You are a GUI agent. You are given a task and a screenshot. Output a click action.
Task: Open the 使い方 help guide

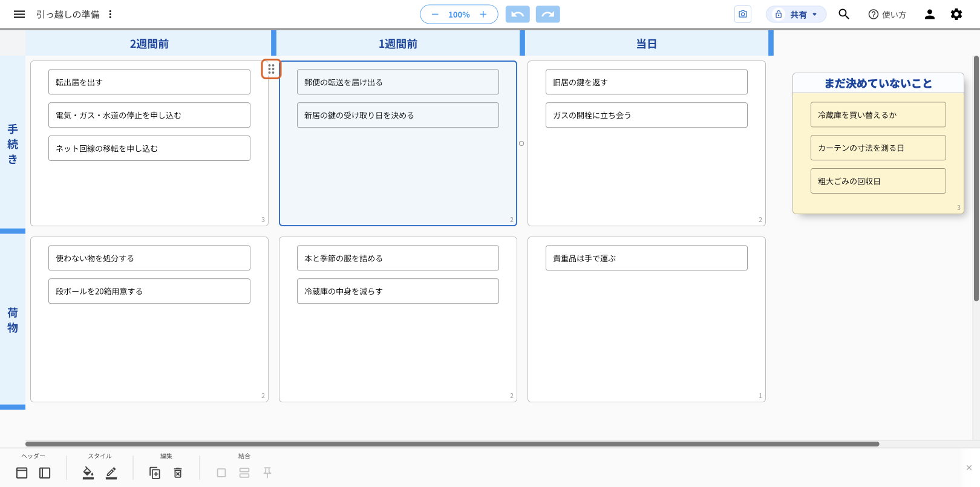887,15
